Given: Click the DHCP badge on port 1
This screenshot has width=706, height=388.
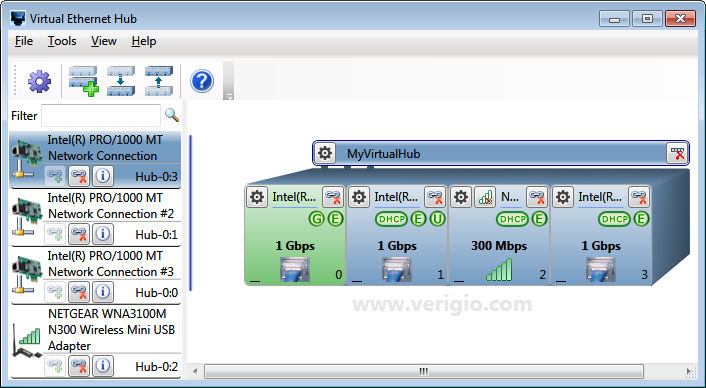Looking at the screenshot, I should [391, 219].
